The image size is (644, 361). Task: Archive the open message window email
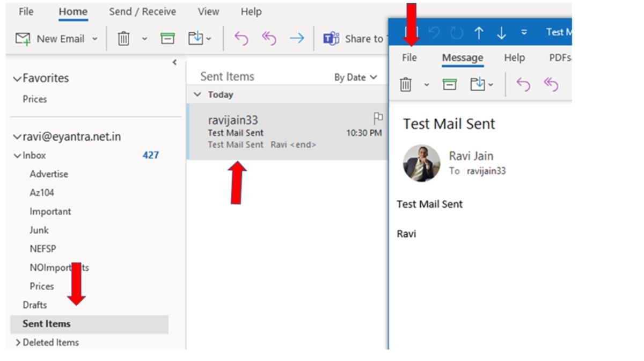pyautogui.click(x=450, y=84)
